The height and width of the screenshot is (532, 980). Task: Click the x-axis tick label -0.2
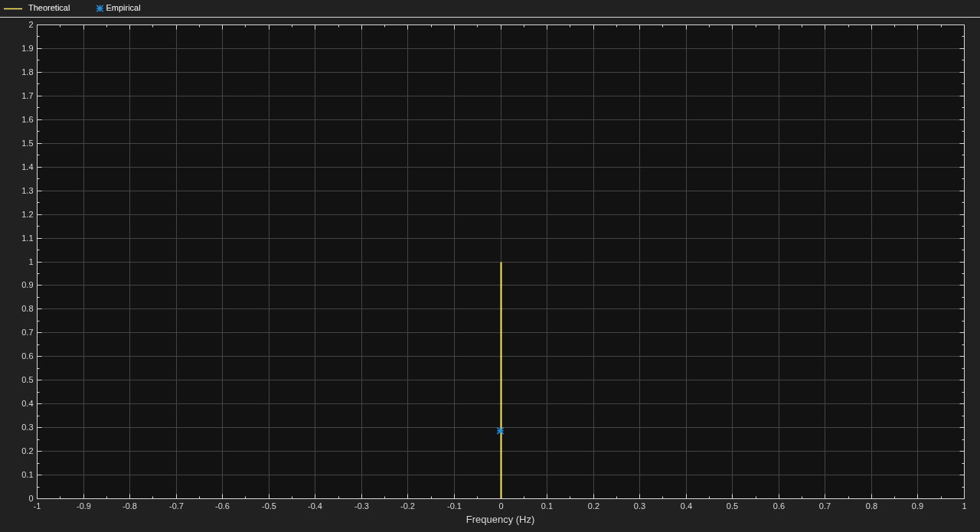407,506
